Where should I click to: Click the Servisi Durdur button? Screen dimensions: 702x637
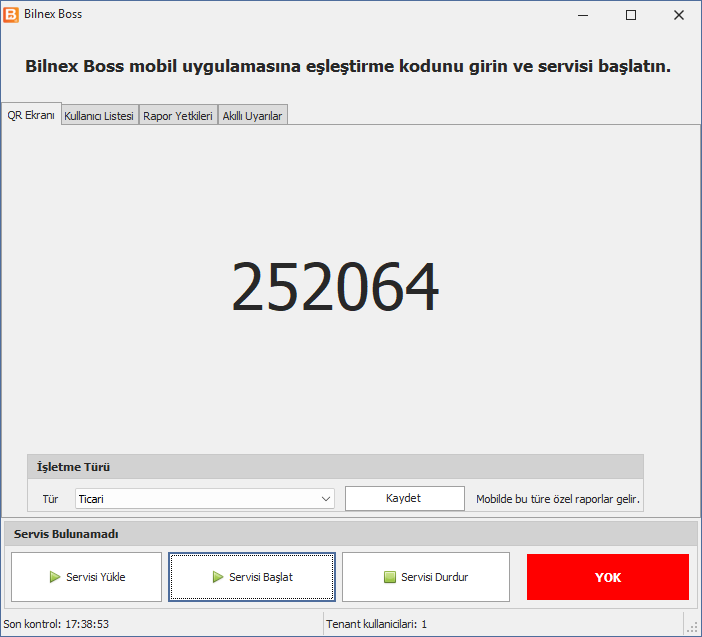[x=426, y=577]
